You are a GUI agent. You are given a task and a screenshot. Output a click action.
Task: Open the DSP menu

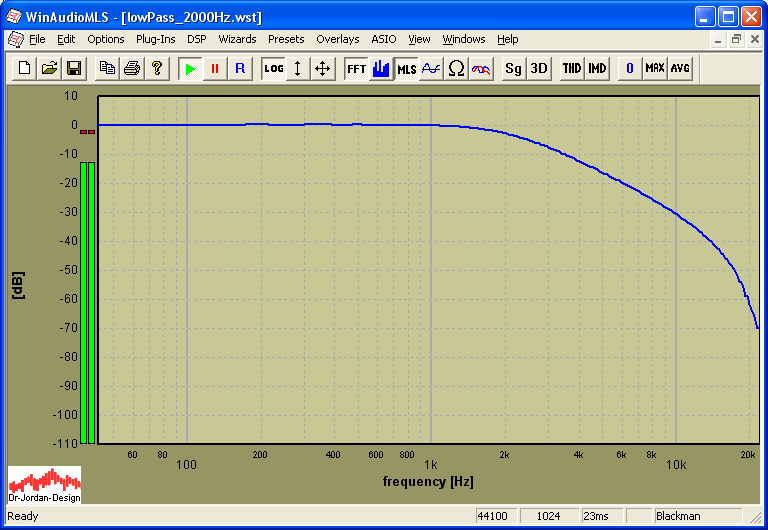pos(196,39)
